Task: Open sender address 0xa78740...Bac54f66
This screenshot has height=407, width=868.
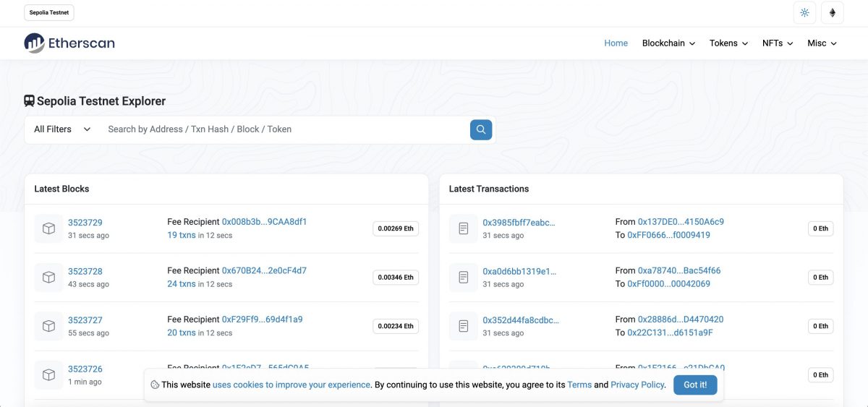Action: tap(679, 270)
